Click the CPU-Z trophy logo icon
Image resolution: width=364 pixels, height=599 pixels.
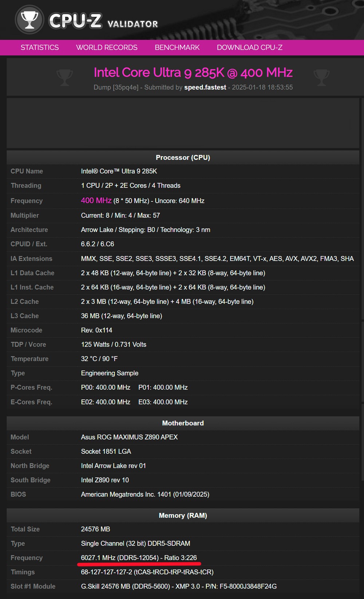[x=29, y=20]
